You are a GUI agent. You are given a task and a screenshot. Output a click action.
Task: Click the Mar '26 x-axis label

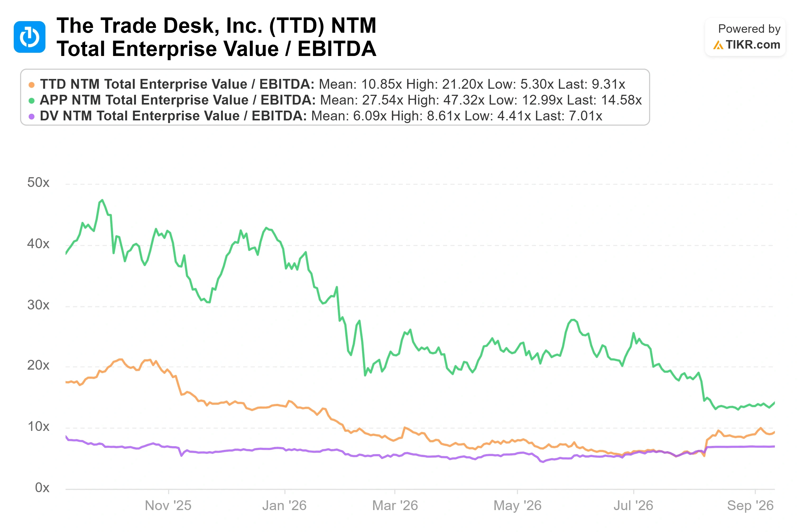tap(395, 506)
